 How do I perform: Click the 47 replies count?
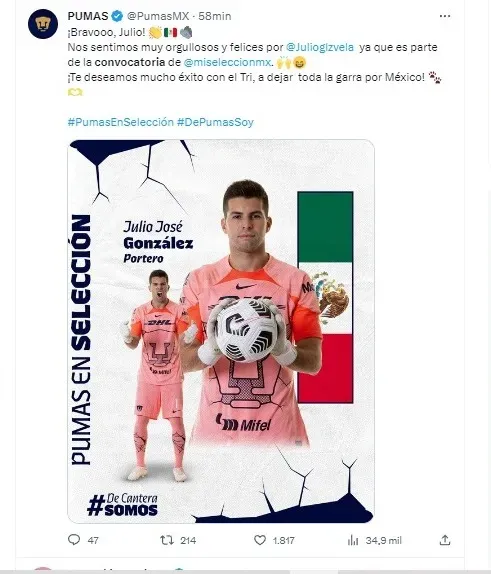pos(93,540)
